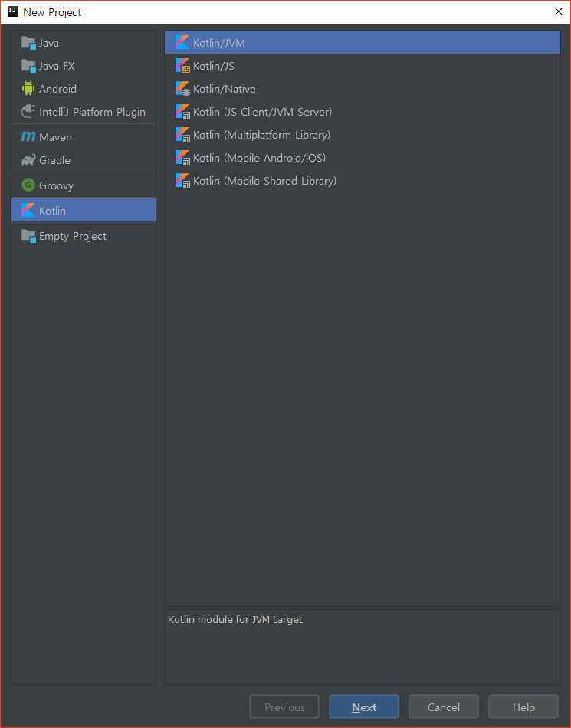Screen dimensions: 571x728
Task: Click the Maven 'm' icon
Action: (28, 137)
